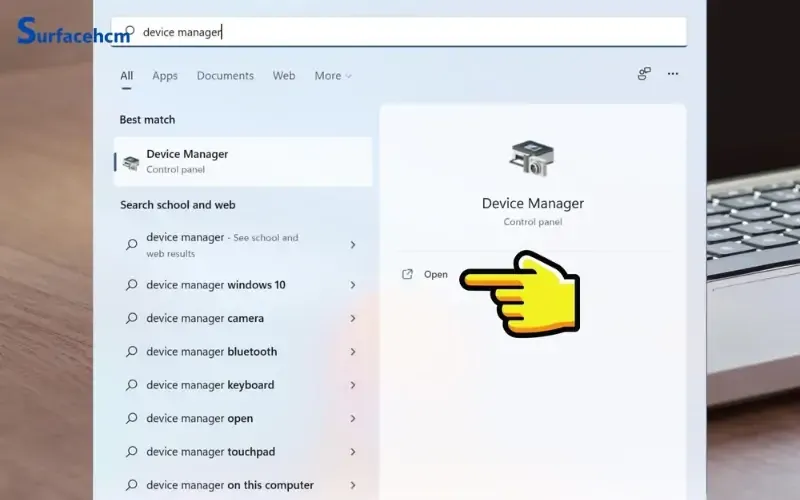Switch to the Apps tab
The width and height of the screenshot is (800, 500).
165,76
